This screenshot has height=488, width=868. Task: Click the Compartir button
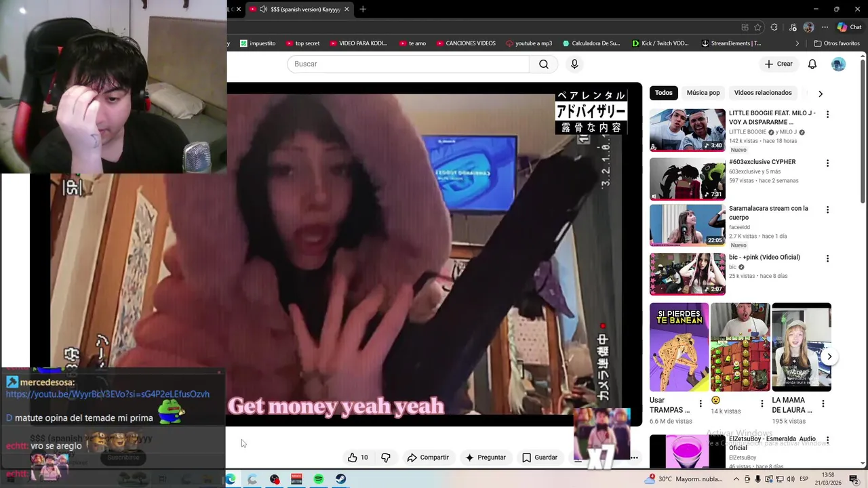pos(428,457)
